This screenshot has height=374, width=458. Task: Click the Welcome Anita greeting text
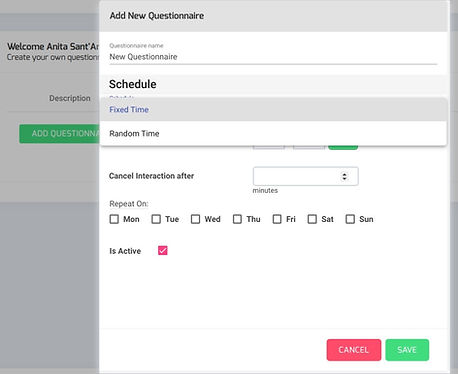[x=53, y=46]
